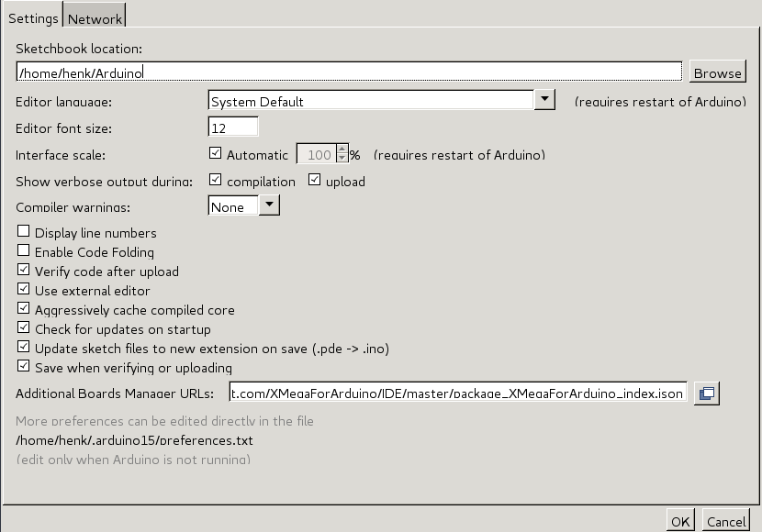The image size is (762, 532).
Task: Switch to the Network tab
Action: [95, 16]
